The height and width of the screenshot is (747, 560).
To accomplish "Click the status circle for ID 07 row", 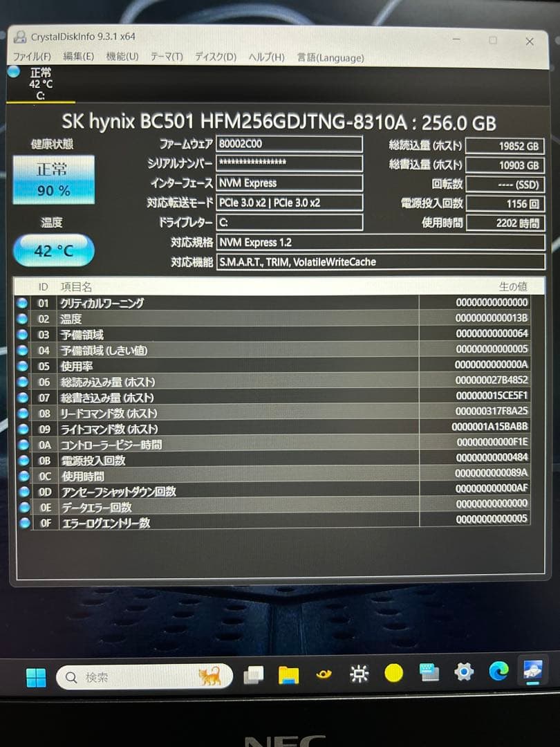I will click(x=23, y=397).
